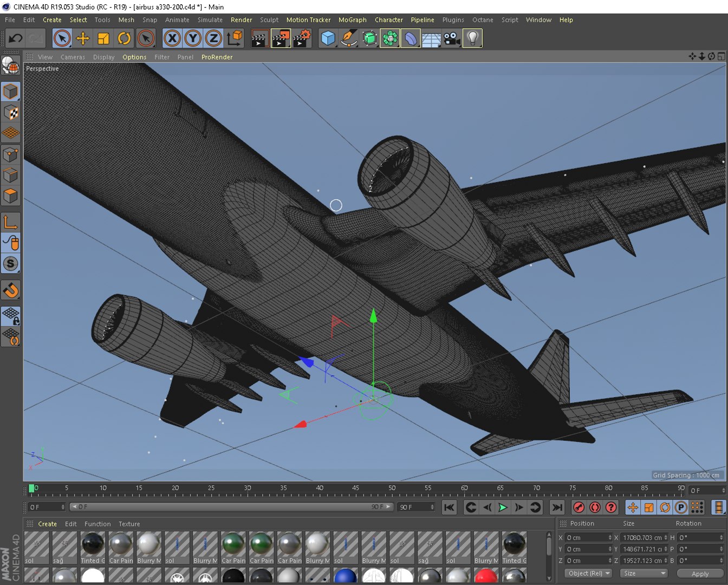728x585 pixels.
Task: Activate the Scale tool
Action: 103,38
